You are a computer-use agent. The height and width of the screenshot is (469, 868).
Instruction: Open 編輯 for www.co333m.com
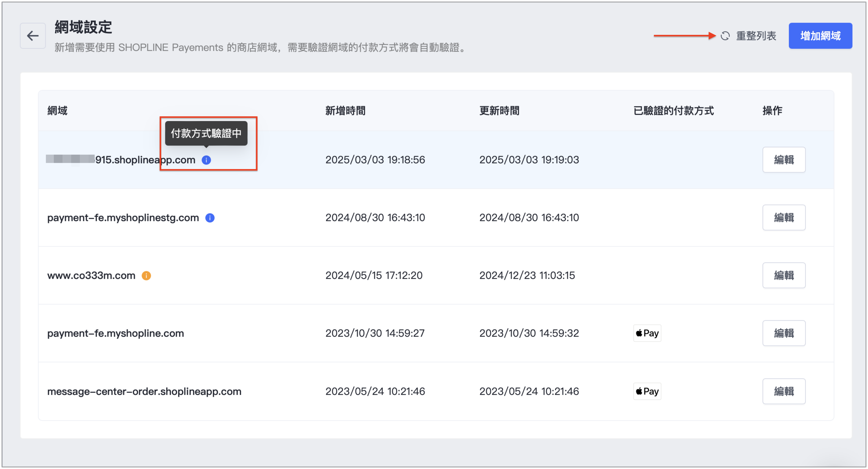pyautogui.click(x=784, y=275)
